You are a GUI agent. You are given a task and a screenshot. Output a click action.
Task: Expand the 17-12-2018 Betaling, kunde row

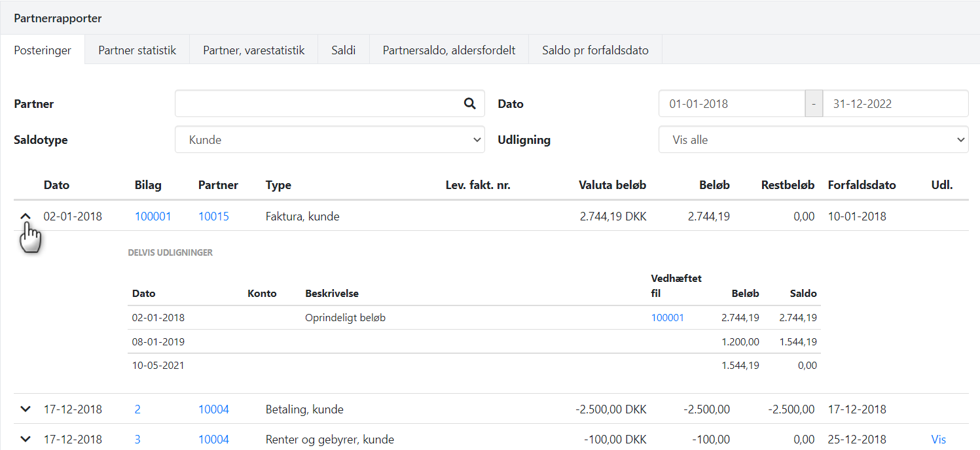point(25,409)
